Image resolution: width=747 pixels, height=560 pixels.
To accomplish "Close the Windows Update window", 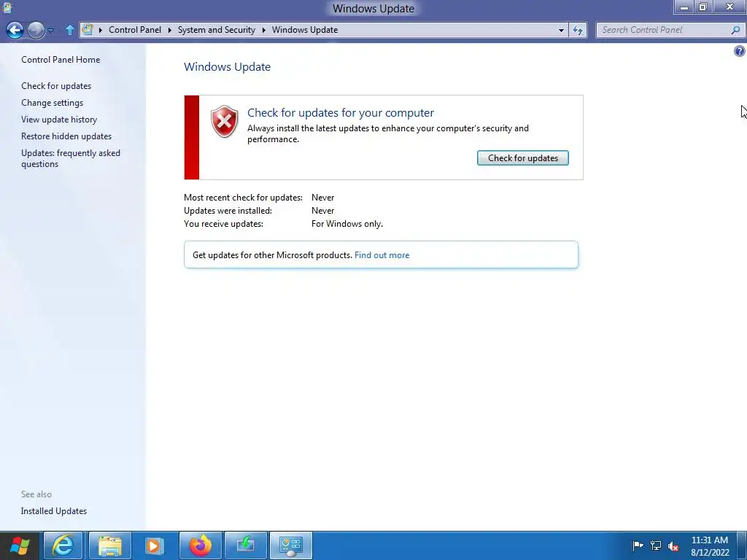I will pos(729,7).
